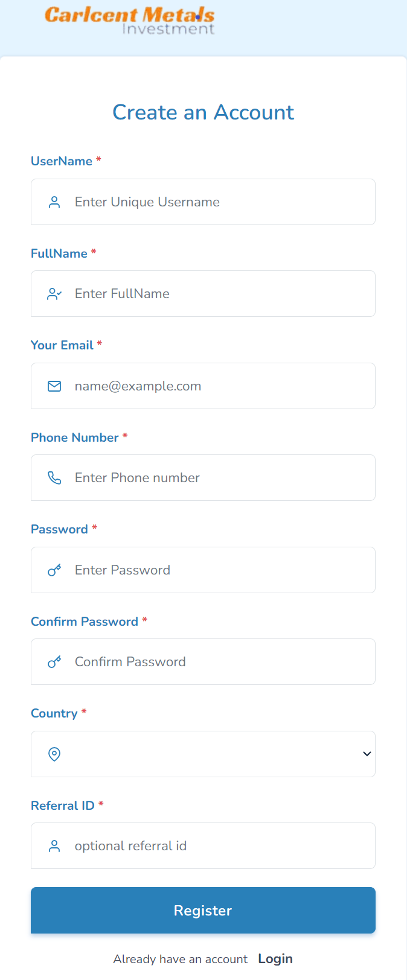
Task: Click into the name@example.com email field
Action: point(217,386)
